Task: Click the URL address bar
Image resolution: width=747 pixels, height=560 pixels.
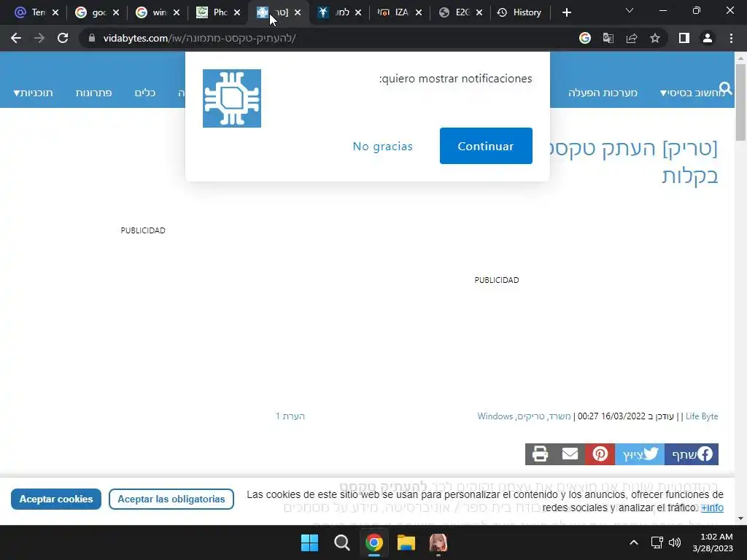Action: click(333, 38)
